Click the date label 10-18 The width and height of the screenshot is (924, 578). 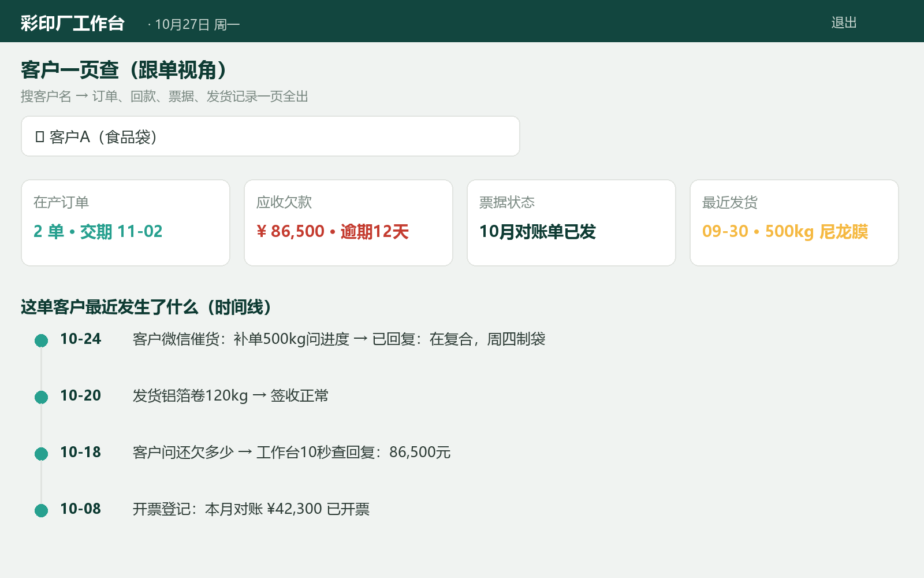click(81, 452)
